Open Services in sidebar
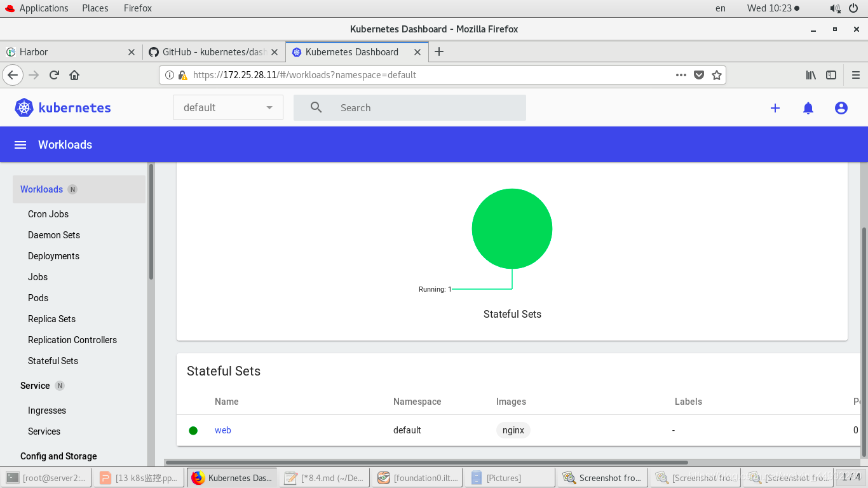This screenshot has height=488, width=868. pyautogui.click(x=44, y=431)
